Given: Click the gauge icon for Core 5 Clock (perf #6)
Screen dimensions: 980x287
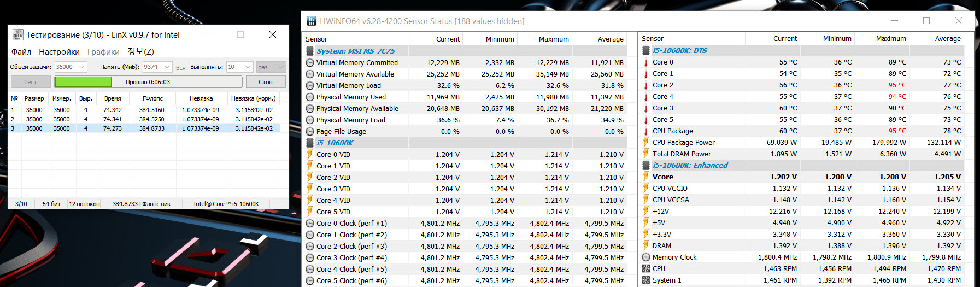Looking at the screenshot, I should [310, 280].
